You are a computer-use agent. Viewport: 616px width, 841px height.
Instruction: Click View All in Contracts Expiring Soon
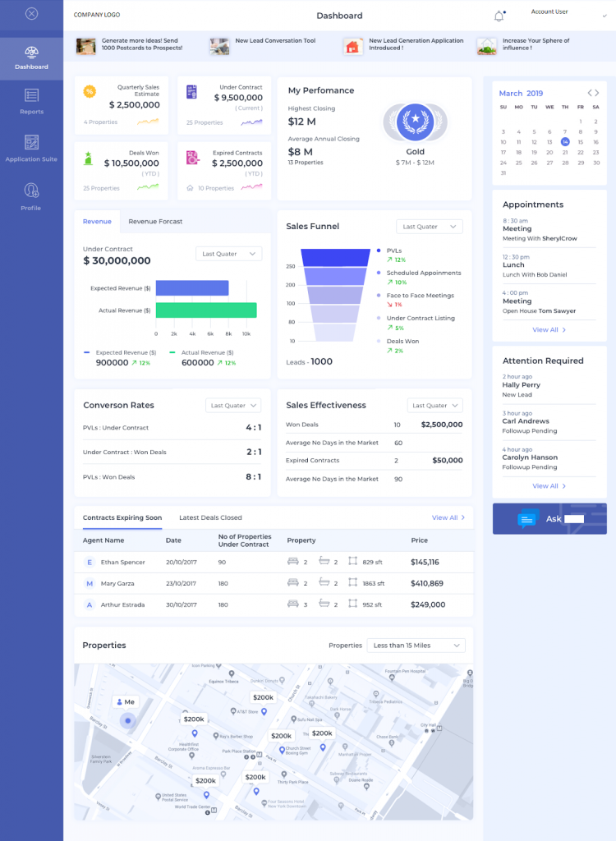point(448,518)
